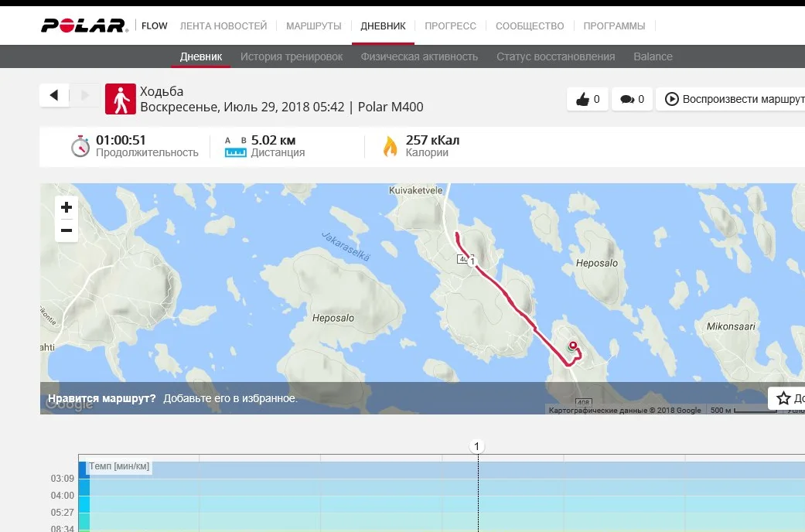Viewport: 805px width, 532px height.
Task: Click the 257 кКал calories value
Action: [432, 140]
